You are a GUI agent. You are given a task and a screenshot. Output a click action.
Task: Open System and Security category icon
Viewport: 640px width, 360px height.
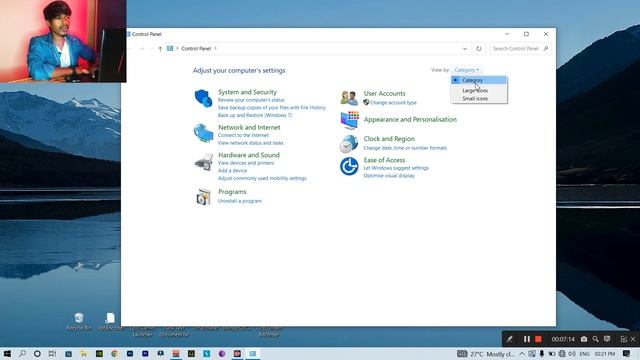(x=203, y=99)
